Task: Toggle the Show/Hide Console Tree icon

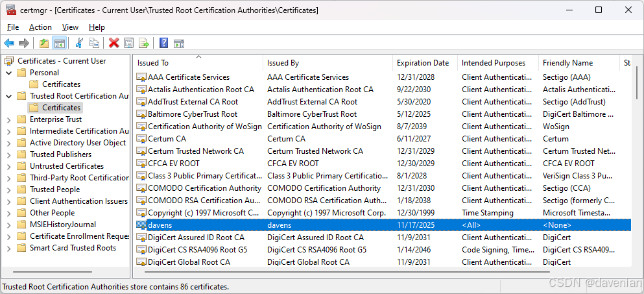Action: 59,43
